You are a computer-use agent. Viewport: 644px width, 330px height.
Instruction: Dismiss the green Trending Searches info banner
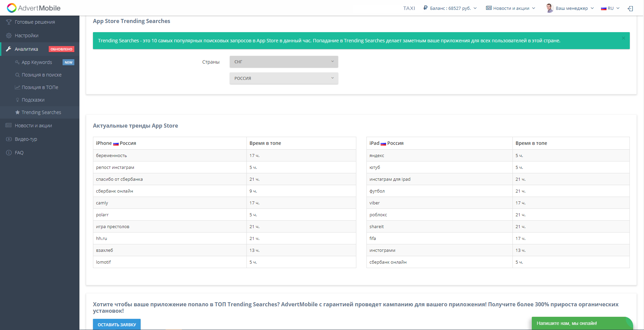coord(623,38)
